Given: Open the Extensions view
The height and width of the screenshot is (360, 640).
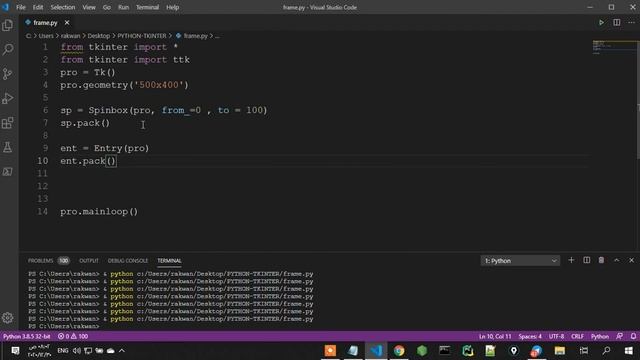Looking at the screenshot, I should point(7,123).
